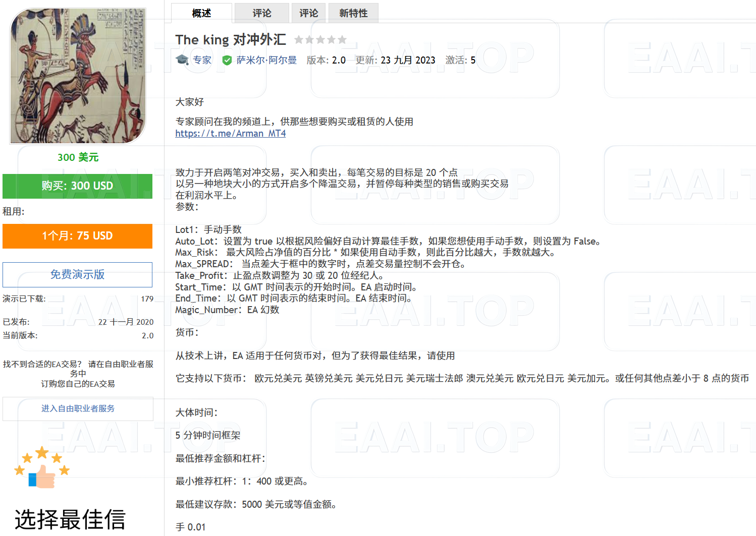Click the 购买: 300 USD button
The image size is (756, 536).
point(77,186)
